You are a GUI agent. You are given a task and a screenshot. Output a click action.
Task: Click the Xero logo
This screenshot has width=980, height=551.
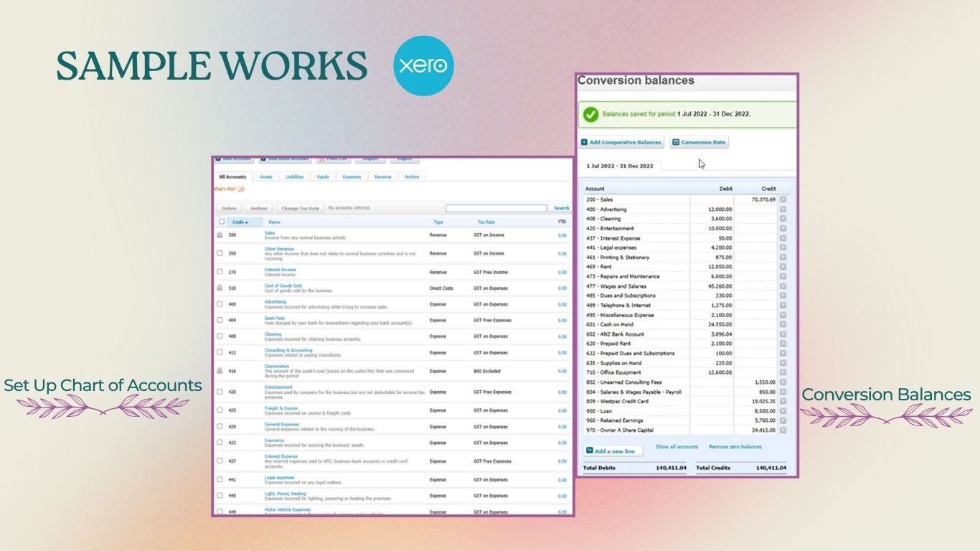[x=424, y=66]
